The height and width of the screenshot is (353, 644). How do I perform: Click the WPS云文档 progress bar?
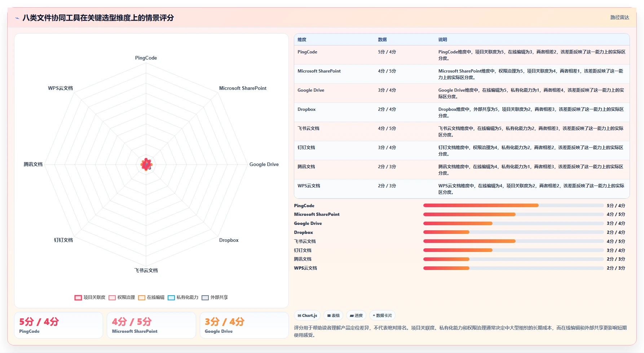(x=513, y=268)
